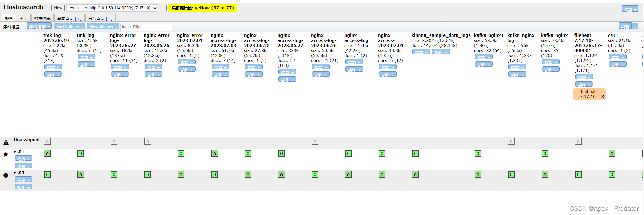
Task: Click the minus button beside cluster selector
Action: 163,8
